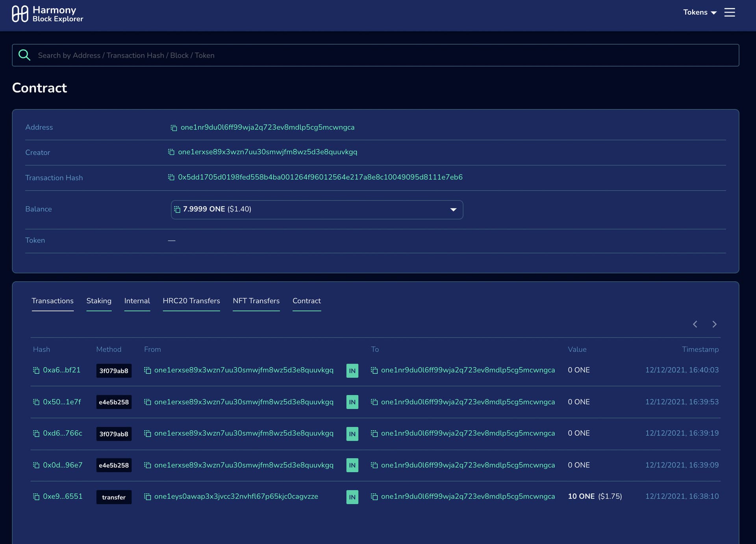Copy the 7.9999 ONE balance
The height and width of the screenshot is (544, 756).
coord(177,209)
